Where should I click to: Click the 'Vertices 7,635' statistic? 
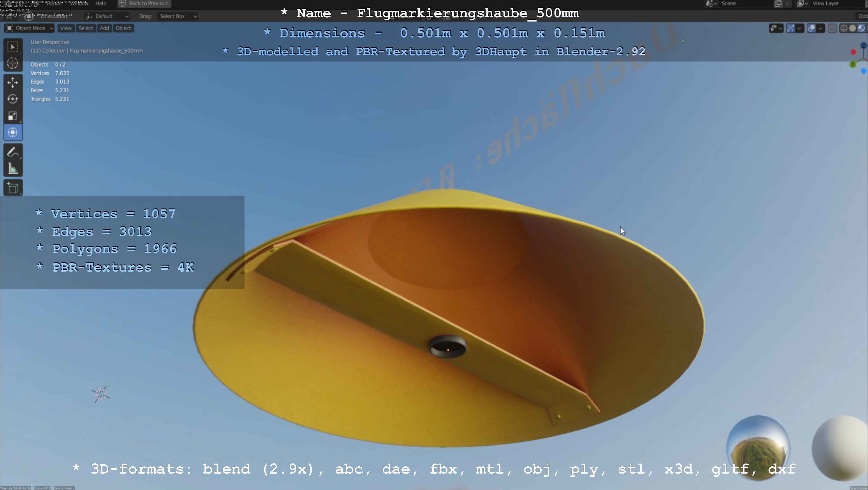click(x=50, y=73)
